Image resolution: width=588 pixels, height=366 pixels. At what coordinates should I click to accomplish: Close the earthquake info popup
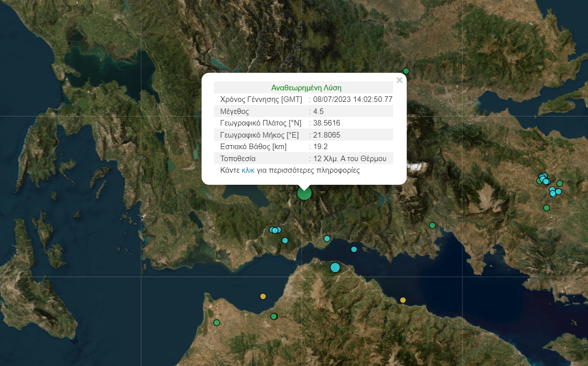[x=399, y=80]
